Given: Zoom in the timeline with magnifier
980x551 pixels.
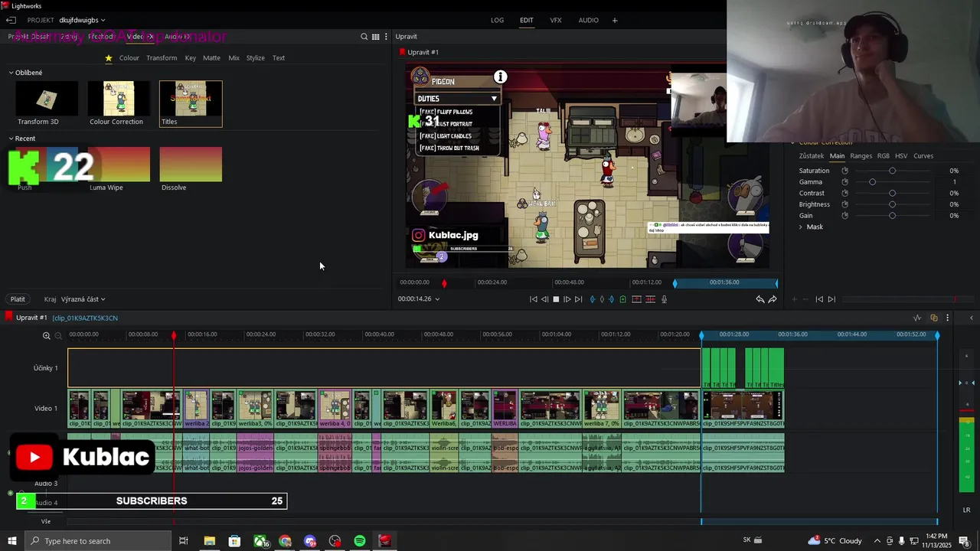Looking at the screenshot, I should click(47, 335).
